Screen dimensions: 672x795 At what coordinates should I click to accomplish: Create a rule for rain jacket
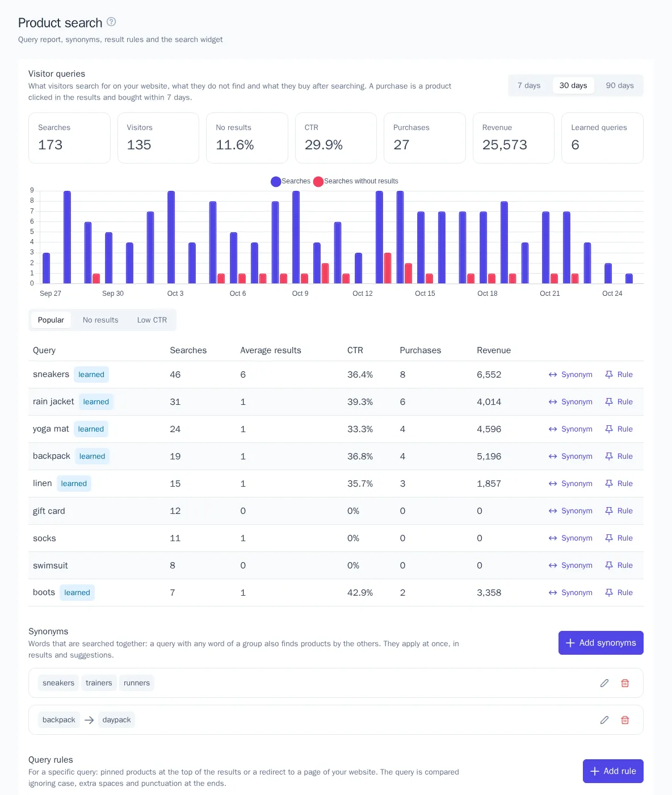[619, 402]
